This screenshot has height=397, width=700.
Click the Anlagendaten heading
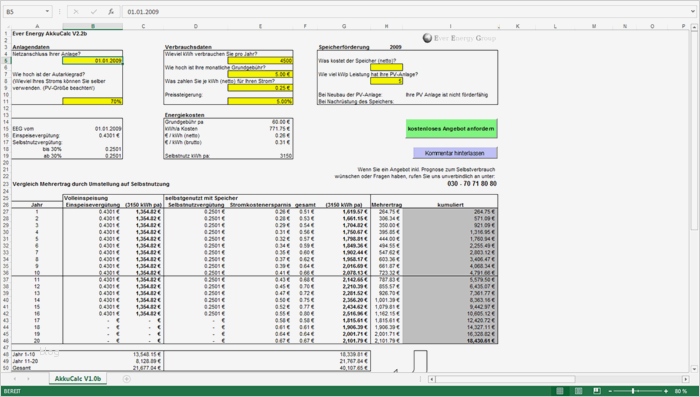coord(31,47)
